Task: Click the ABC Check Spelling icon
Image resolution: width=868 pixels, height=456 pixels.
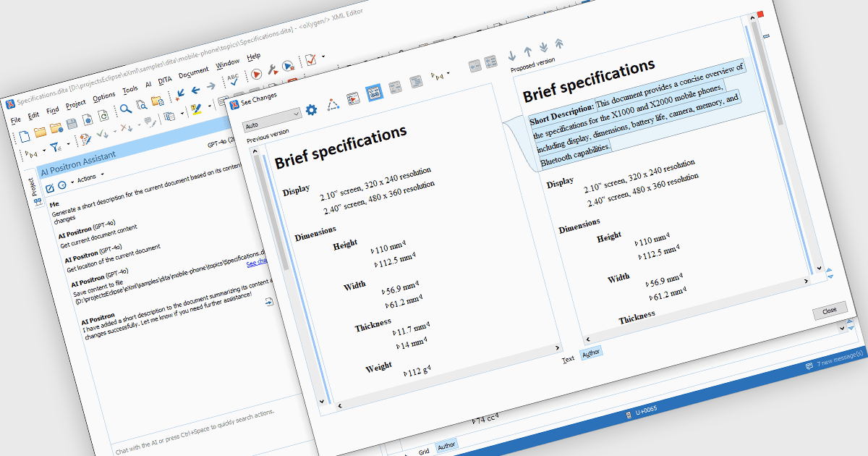Action: click(x=233, y=80)
